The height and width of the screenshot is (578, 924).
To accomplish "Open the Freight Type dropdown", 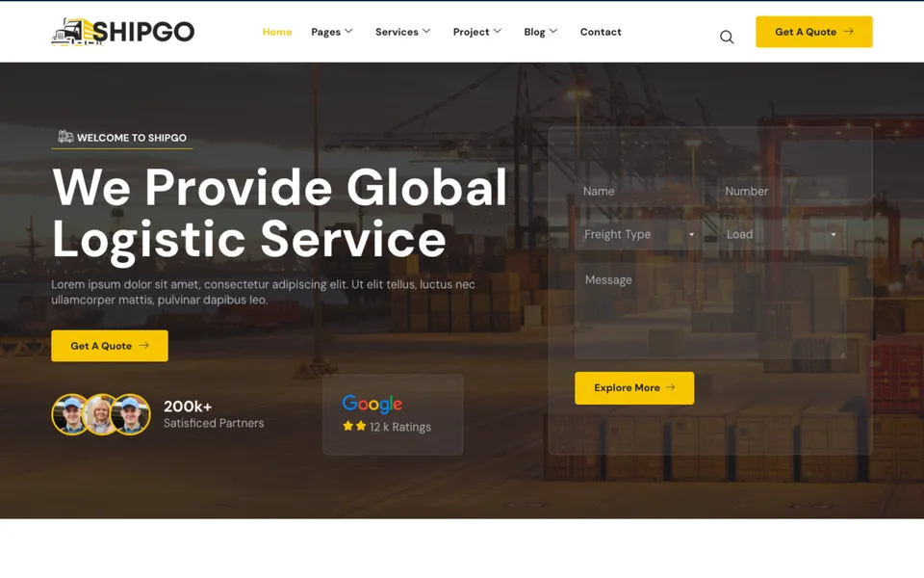I will pyautogui.click(x=639, y=234).
